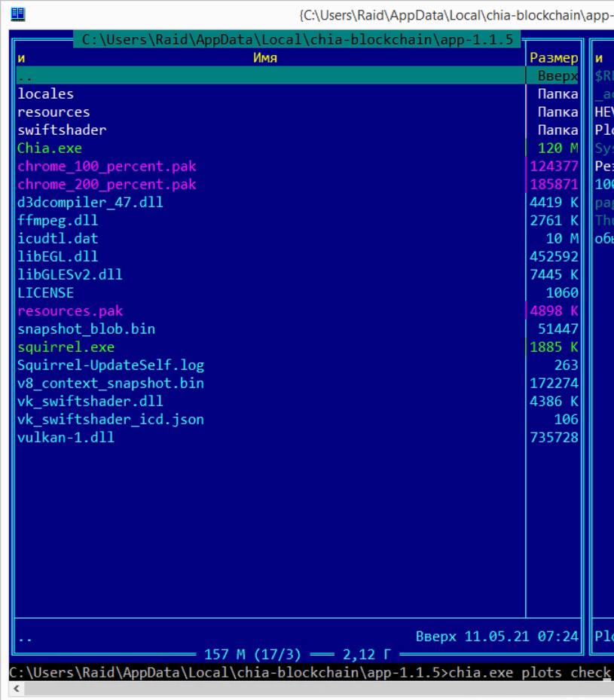This screenshot has width=614, height=700.
Task: Select vk_swiftshader_icd.json file
Action: click(111, 419)
